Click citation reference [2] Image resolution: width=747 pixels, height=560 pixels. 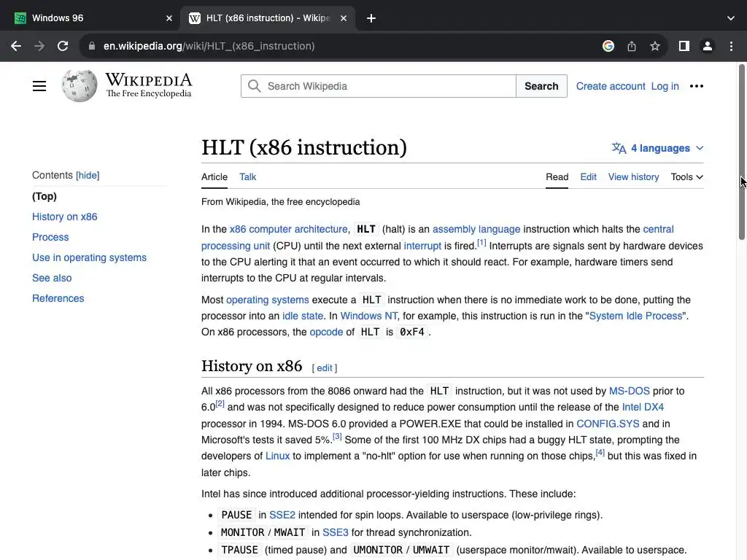click(220, 404)
